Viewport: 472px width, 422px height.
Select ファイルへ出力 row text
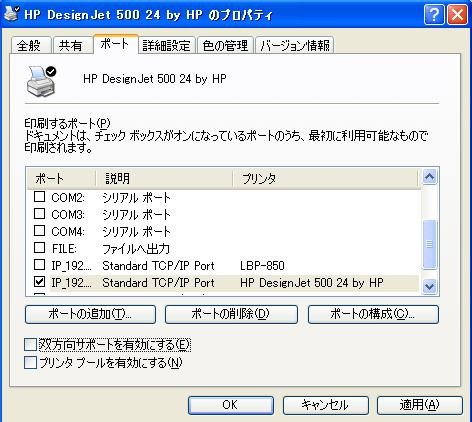[x=136, y=249]
